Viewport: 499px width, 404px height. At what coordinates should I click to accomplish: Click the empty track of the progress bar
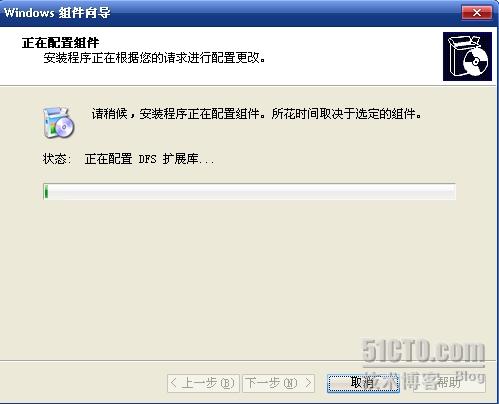point(252,192)
